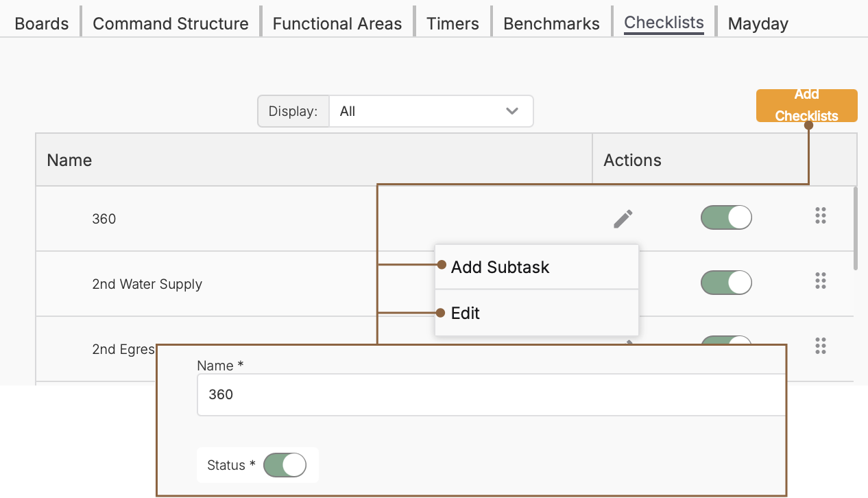Open the Mayday tab
868x498 pixels.
758,23
